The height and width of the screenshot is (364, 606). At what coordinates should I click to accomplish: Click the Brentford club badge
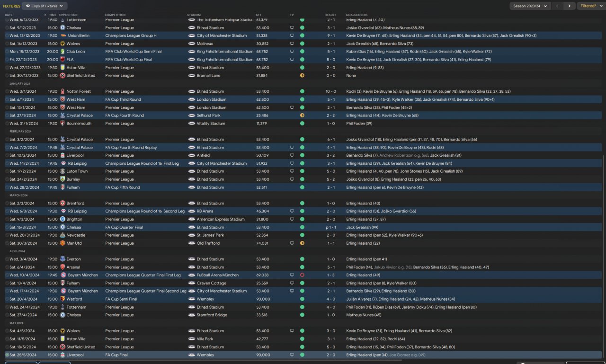(62, 204)
